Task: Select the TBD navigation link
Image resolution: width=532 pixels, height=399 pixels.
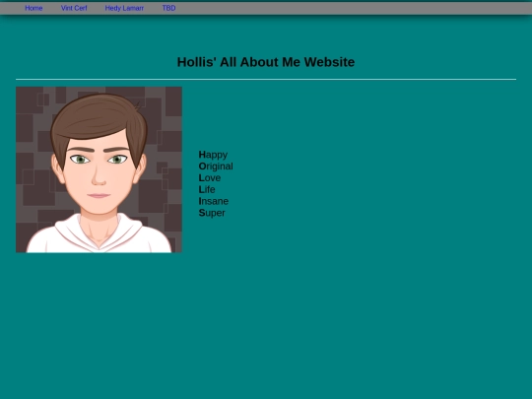Action: pyautogui.click(x=168, y=8)
